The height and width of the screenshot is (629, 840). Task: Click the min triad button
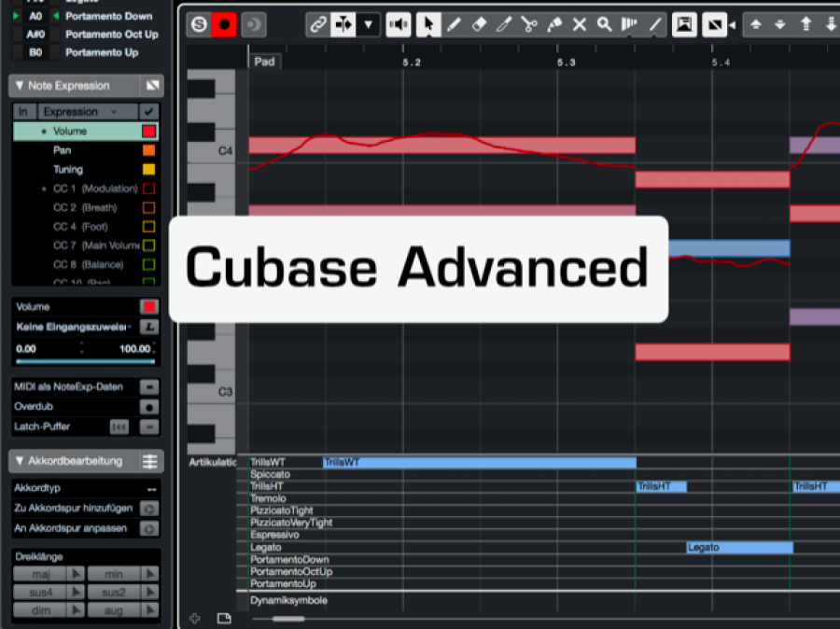114,574
